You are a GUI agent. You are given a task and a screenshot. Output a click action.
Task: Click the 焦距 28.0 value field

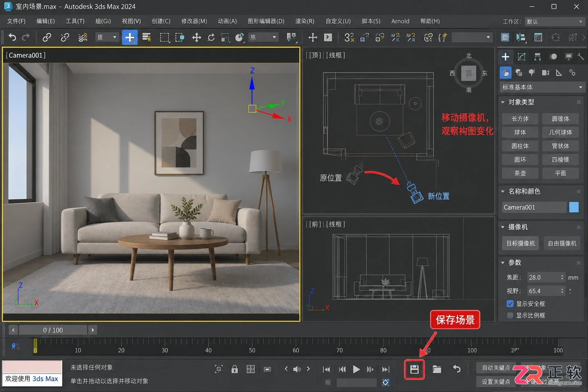546,277
